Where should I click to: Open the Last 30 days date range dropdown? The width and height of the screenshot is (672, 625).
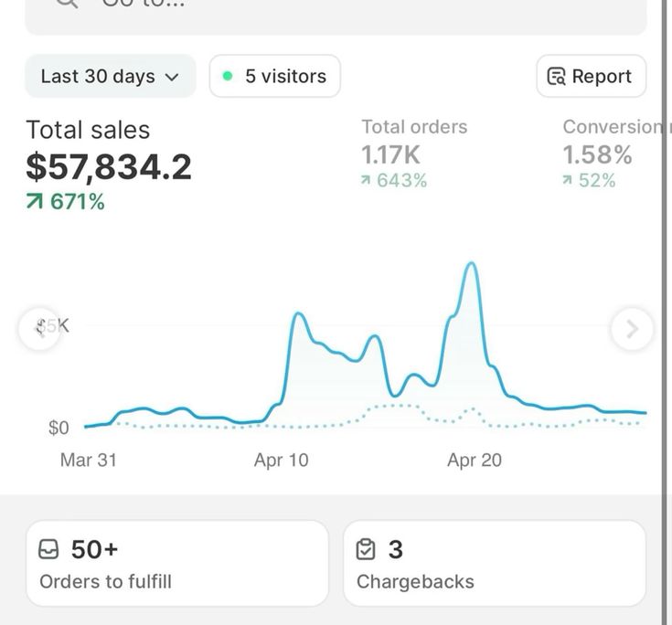110,77
